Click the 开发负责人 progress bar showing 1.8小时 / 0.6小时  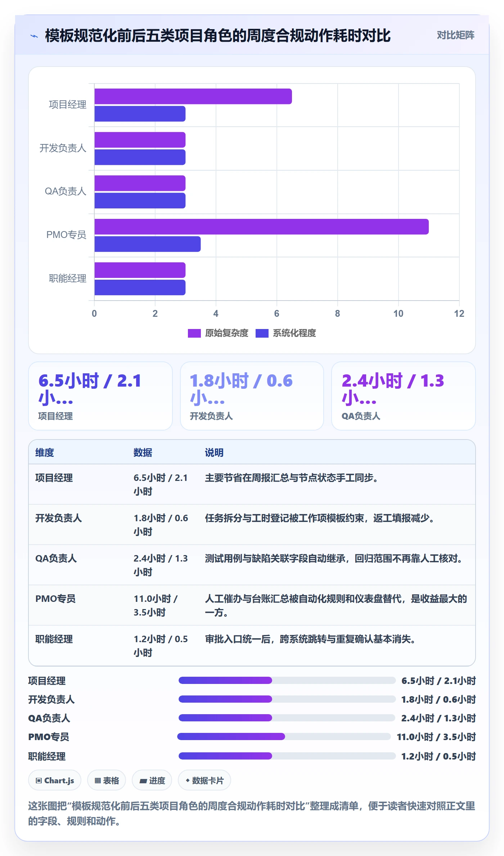click(x=287, y=699)
